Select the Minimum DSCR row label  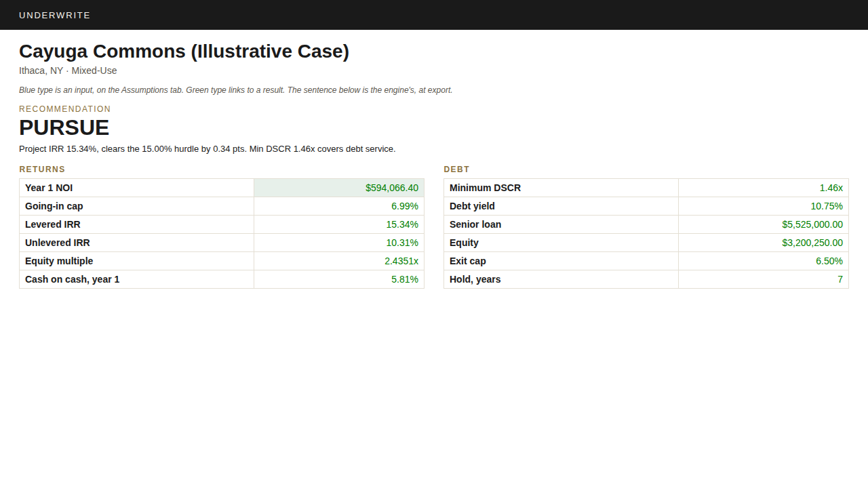tap(486, 188)
